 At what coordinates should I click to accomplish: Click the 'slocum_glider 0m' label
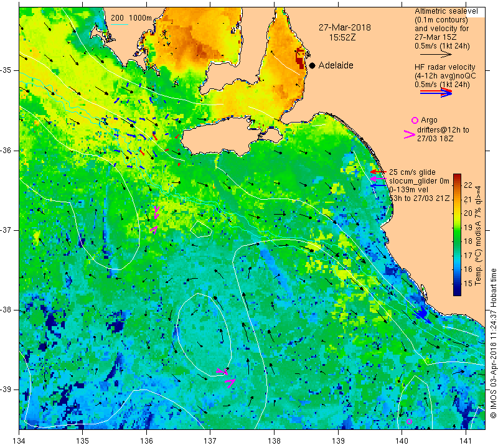coord(419,181)
